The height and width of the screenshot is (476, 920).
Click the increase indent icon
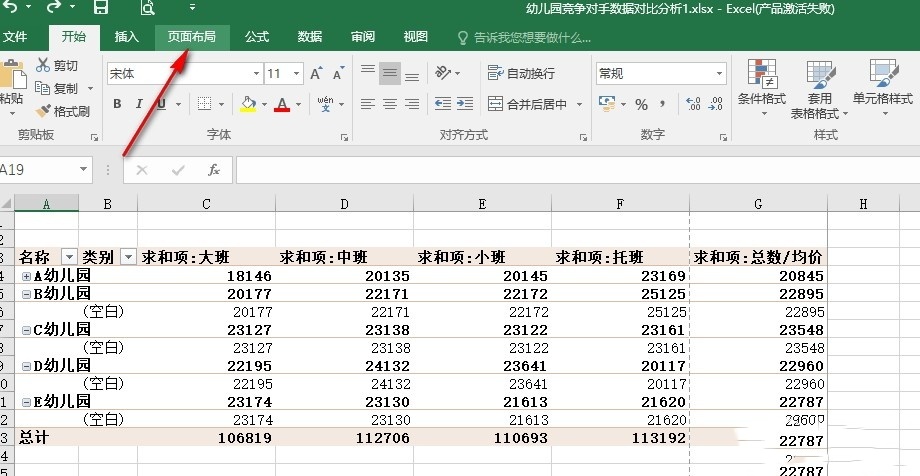point(465,104)
